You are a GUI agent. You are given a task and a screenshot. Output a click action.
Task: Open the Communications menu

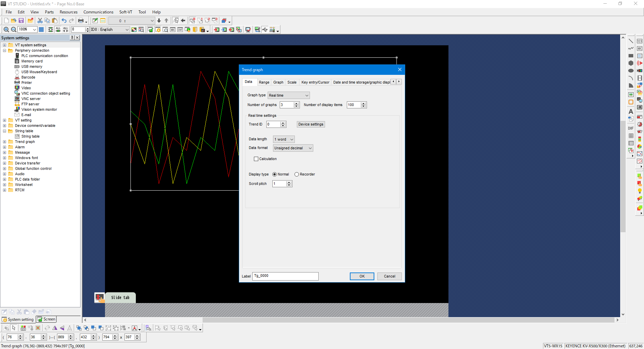click(98, 12)
